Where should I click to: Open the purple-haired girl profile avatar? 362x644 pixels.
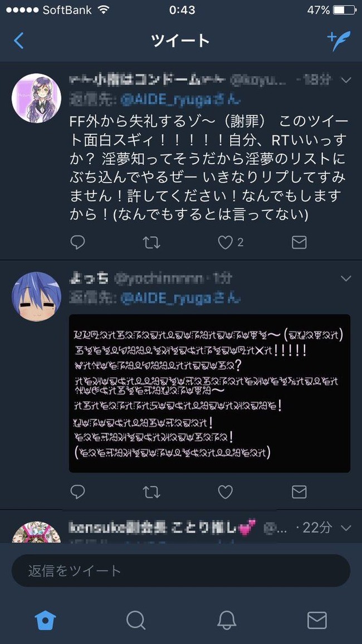pos(37,98)
